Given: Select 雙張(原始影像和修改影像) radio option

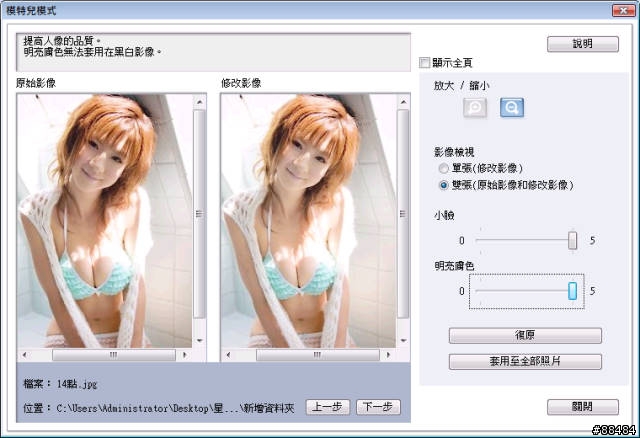Looking at the screenshot, I should [443, 185].
